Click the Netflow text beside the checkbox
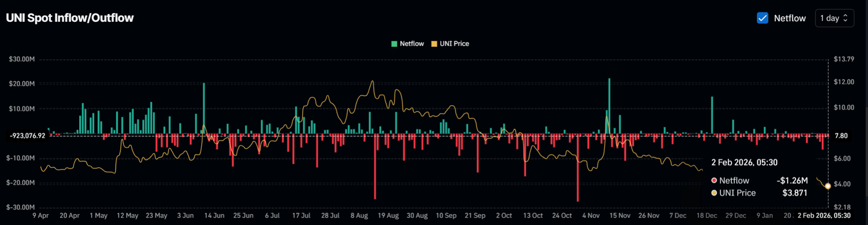Screen dimensions: 868x225 click(789, 18)
